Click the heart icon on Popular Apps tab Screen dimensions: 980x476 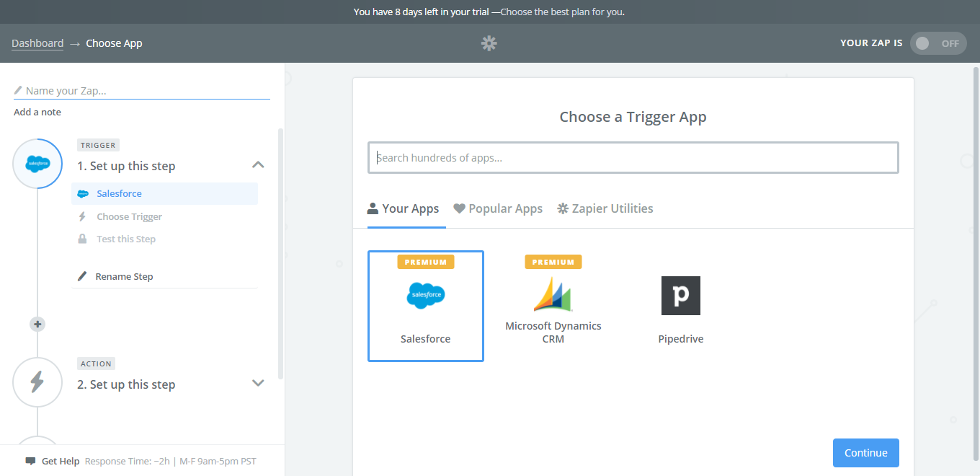tap(459, 208)
